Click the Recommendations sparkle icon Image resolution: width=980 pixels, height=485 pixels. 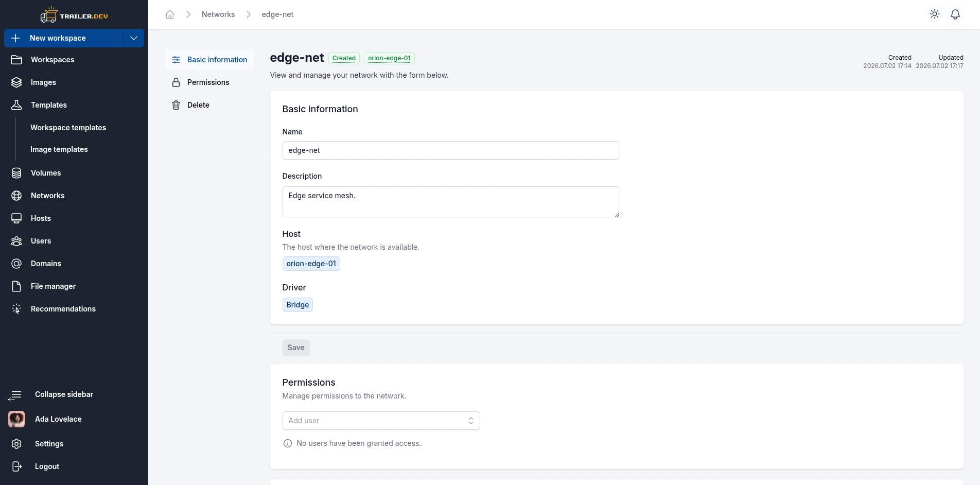[16, 309]
